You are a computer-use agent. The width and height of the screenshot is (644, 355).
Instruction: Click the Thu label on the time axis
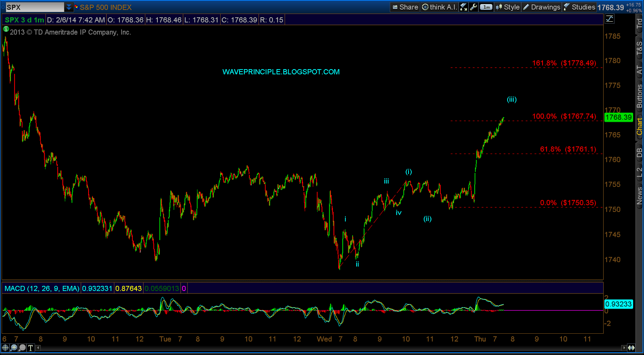pyautogui.click(x=480, y=339)
